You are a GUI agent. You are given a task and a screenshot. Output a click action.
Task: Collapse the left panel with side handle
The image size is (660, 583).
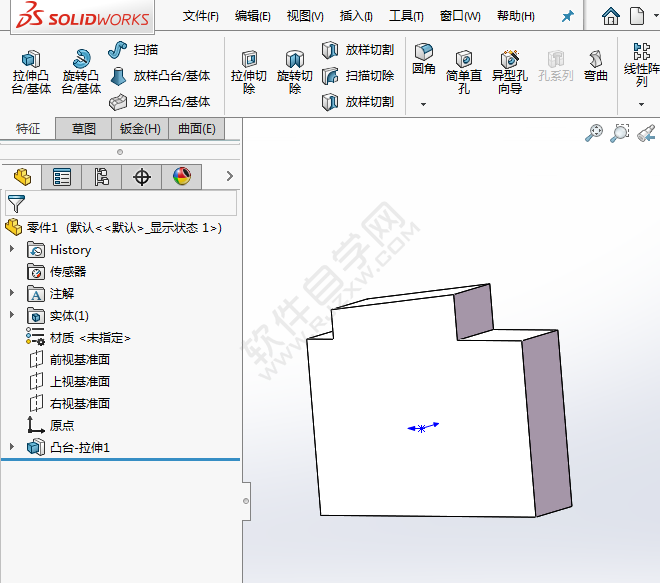pos(246,501)
